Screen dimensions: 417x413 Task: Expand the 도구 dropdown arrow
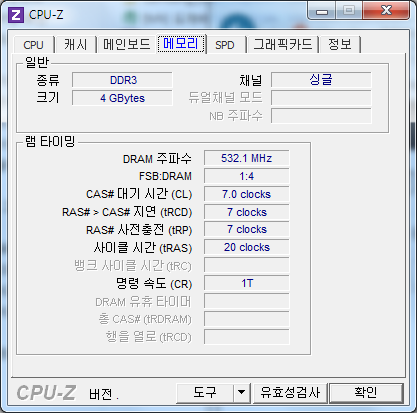pyautogui.click(x=242, y=393)
